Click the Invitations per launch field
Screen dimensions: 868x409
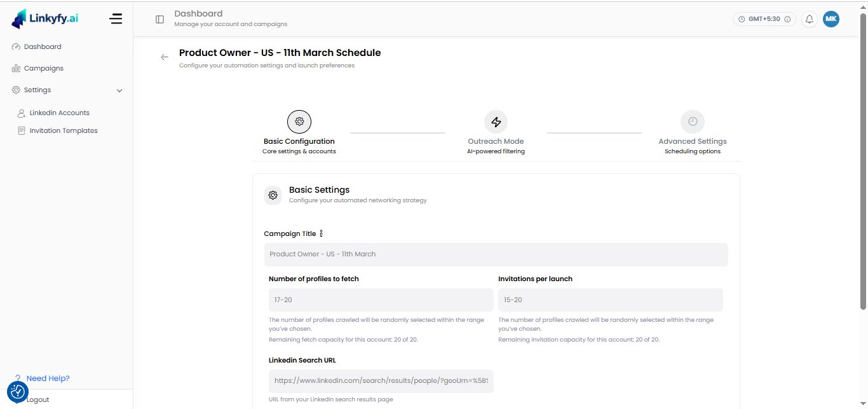(x=610, y=300)
